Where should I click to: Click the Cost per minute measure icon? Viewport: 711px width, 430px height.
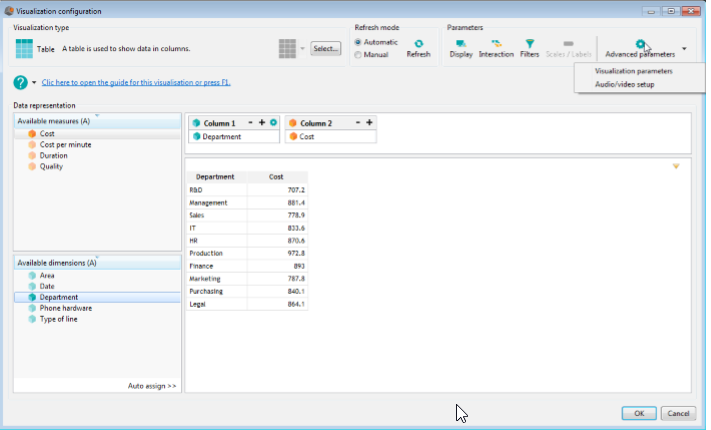coord(32,144)
